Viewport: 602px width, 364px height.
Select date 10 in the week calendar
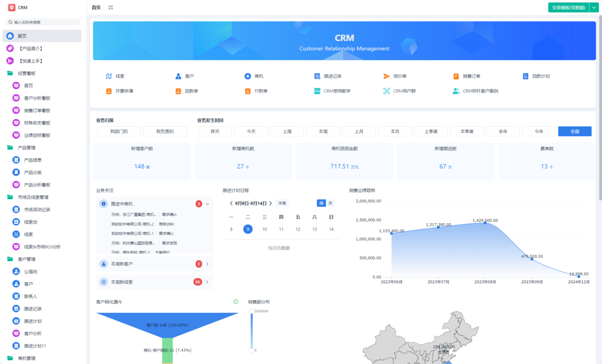[x=264, y=229]
